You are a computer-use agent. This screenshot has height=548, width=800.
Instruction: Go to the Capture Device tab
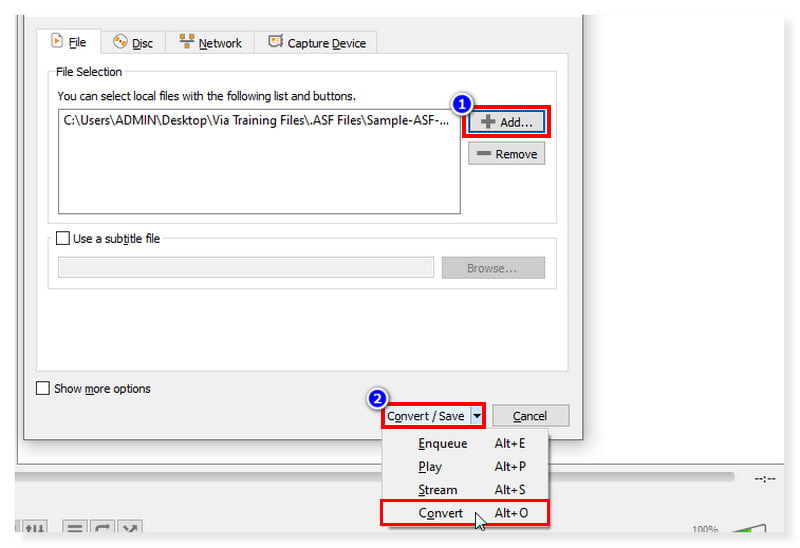[315, 43]
